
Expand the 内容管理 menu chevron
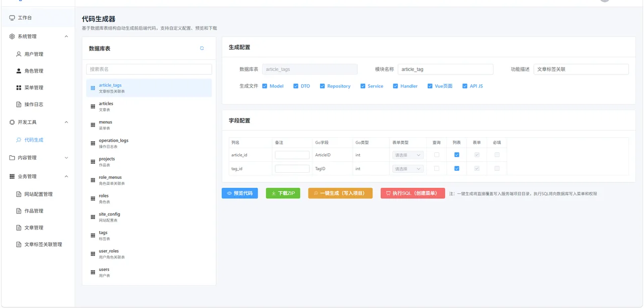[x=66, y=158]
